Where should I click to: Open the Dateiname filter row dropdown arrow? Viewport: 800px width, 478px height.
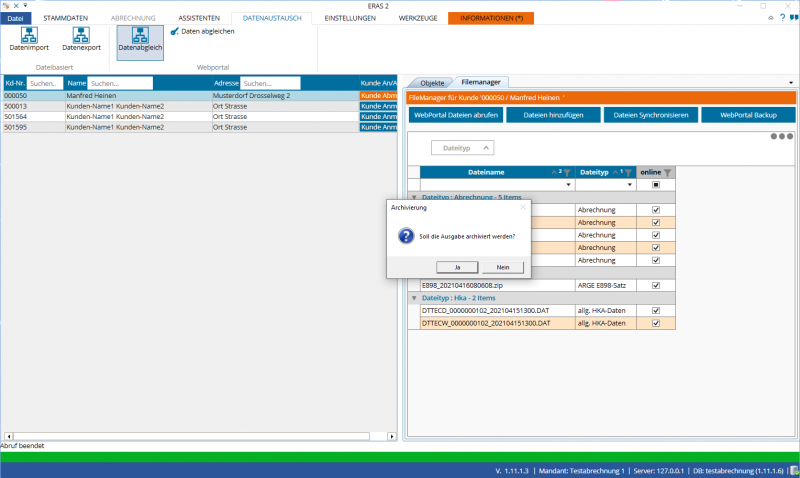point(568,185)
